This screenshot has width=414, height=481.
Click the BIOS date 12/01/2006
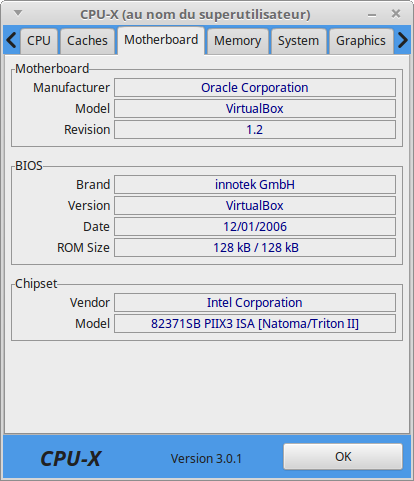(x=255, y=227)
